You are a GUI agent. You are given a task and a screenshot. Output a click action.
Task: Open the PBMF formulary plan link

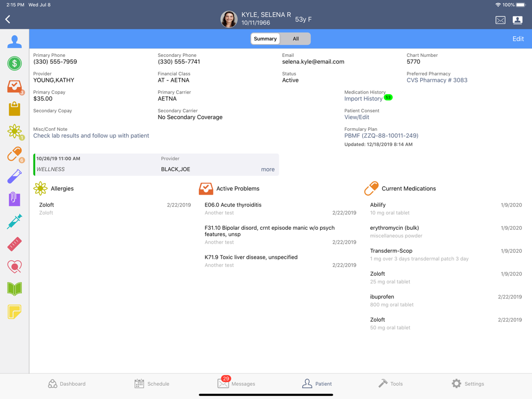pyautogui.click(x=381, y=136)
